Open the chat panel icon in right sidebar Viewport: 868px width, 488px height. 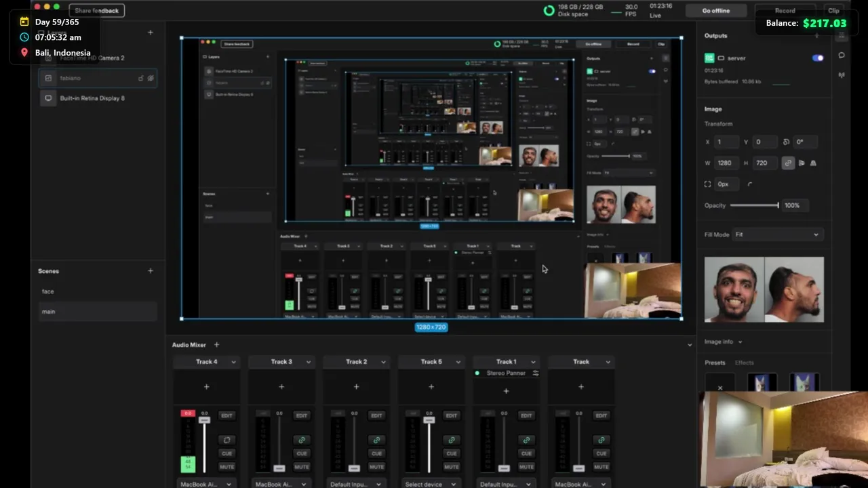pos(842,56)
